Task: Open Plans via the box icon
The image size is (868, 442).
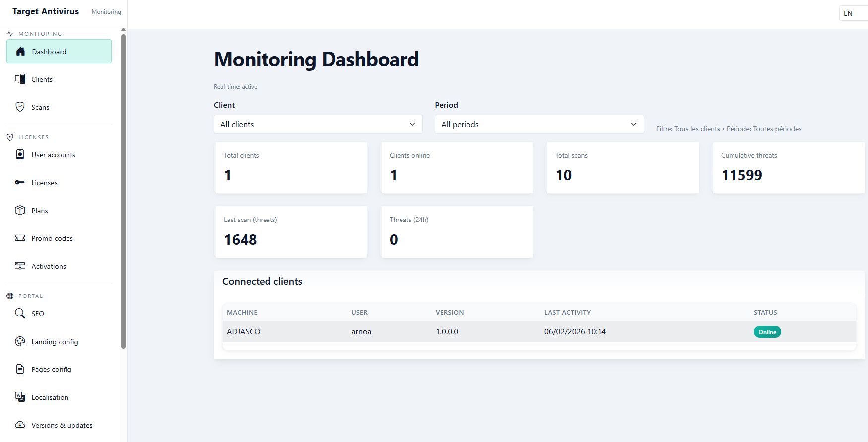Action: point(20,211)
